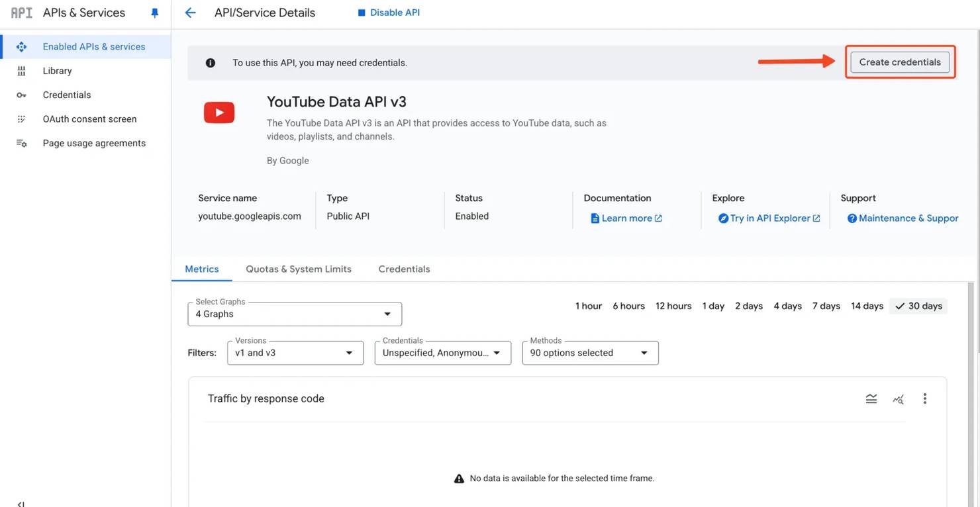
Task: Click the Public API type value
Action: 348,216
